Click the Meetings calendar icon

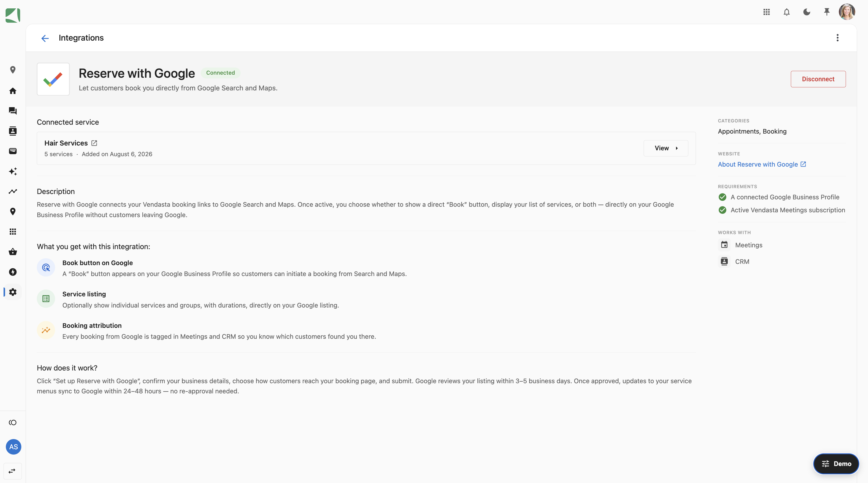coord(724,245)
